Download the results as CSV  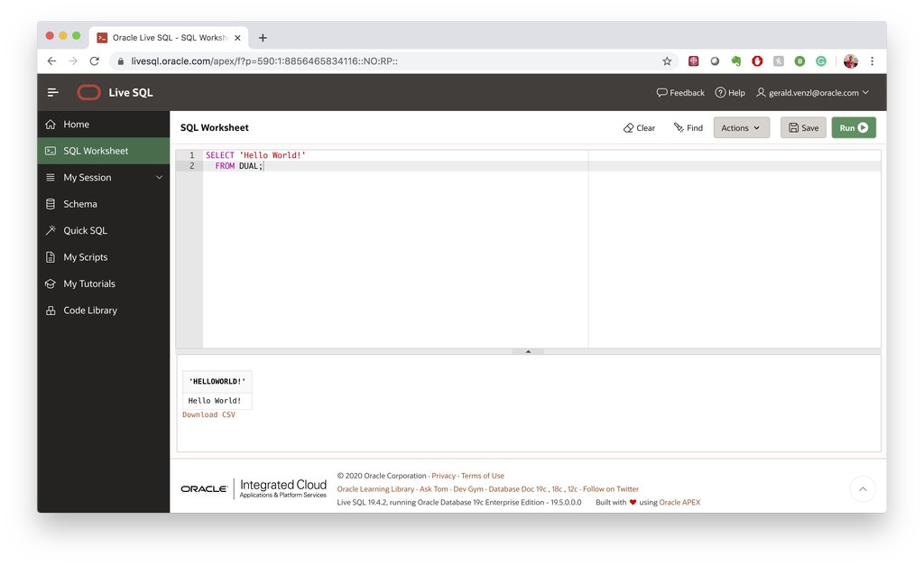coord(208,414)
